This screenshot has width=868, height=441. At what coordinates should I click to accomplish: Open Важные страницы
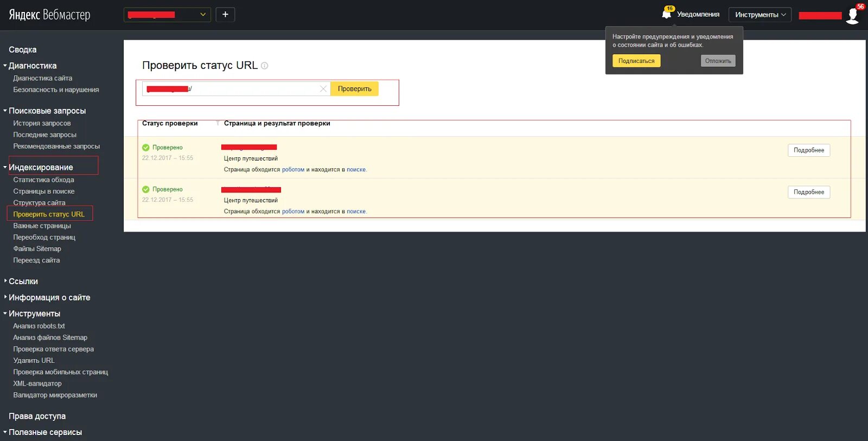42,226
